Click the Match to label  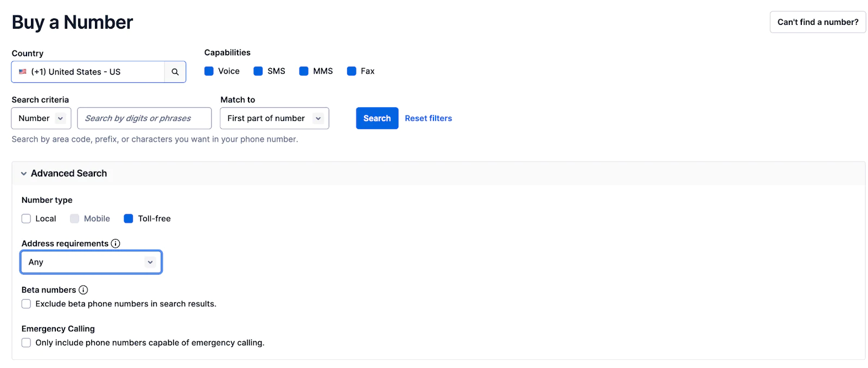pyautogui.click(x=238, y=100)
